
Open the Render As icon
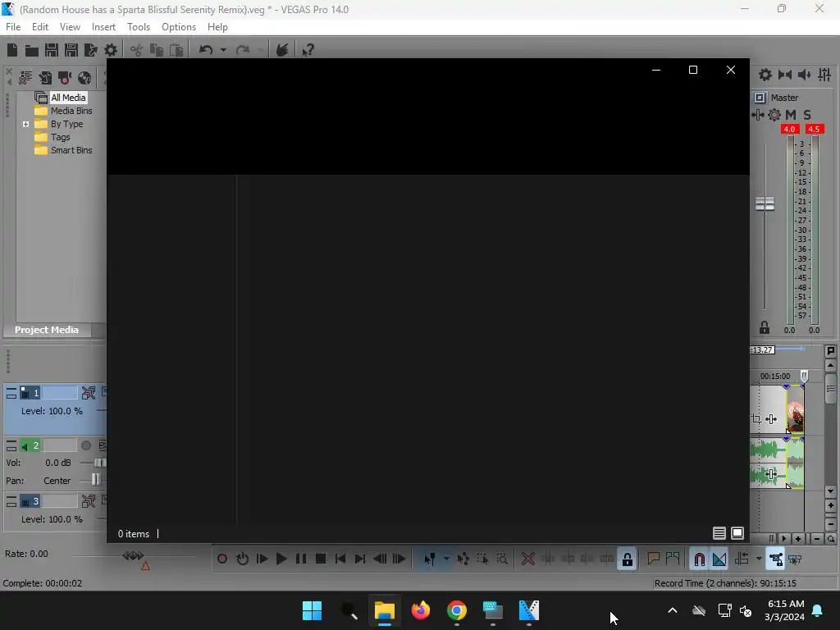pos(91,50)
